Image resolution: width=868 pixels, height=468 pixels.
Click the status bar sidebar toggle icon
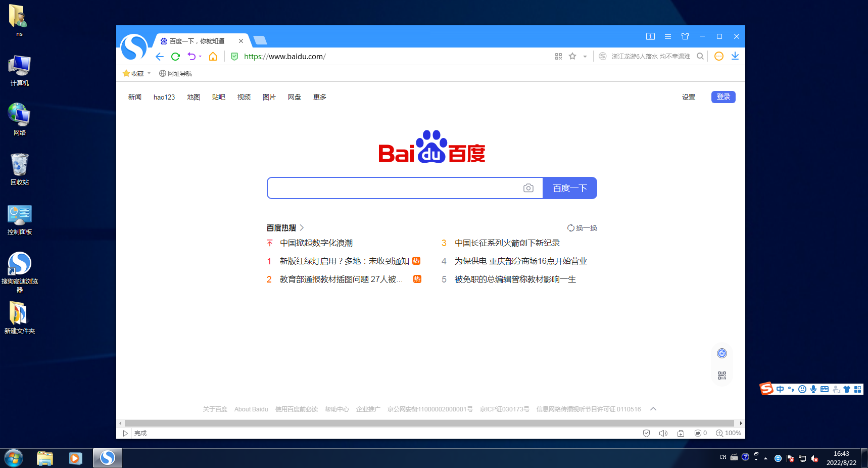click(124, 433)
